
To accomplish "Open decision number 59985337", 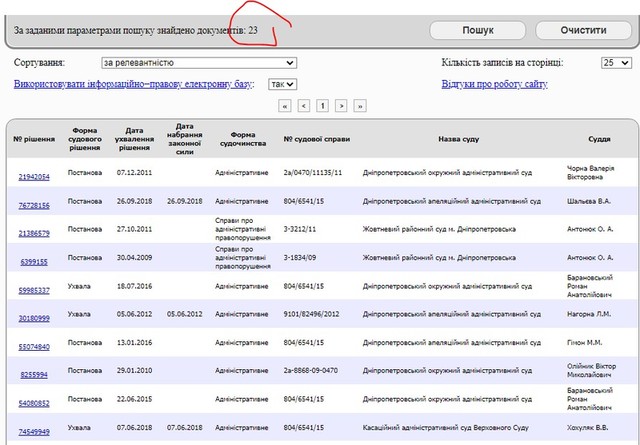I will pos(34,290).
